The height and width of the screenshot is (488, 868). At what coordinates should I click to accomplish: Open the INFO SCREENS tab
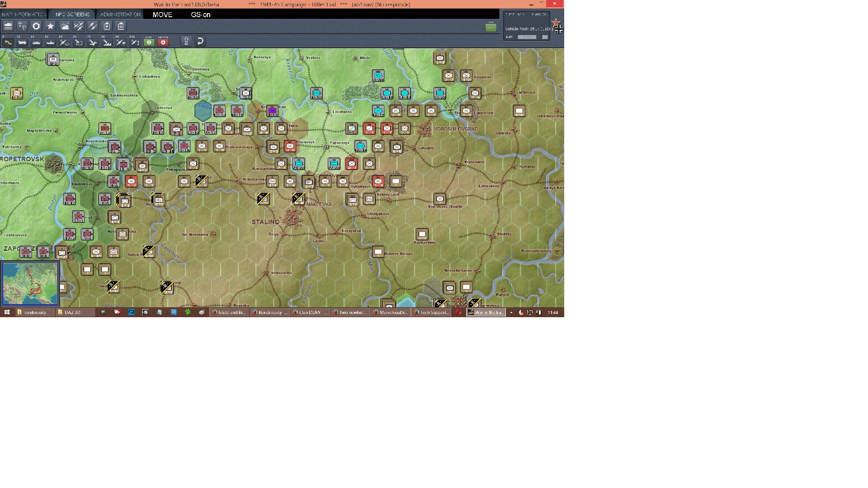[x=72, y=14]
